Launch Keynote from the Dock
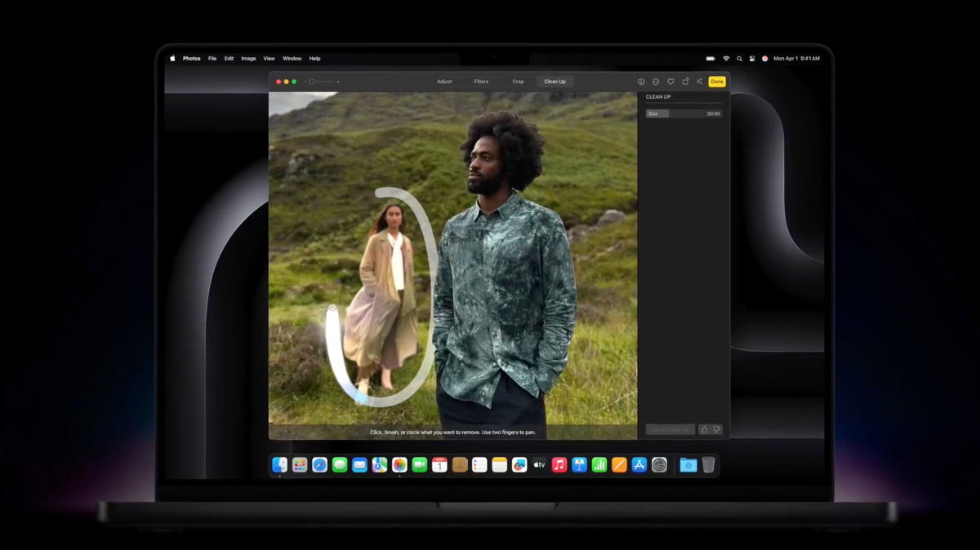This screenshot has height=550, width=980. (x=580, y=464)
